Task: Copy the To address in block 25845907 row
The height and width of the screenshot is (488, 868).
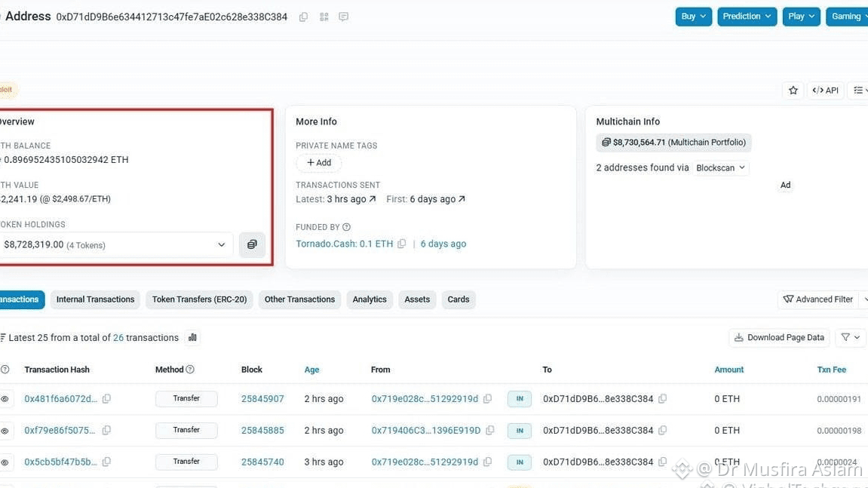Action: (x=663, y=399)
